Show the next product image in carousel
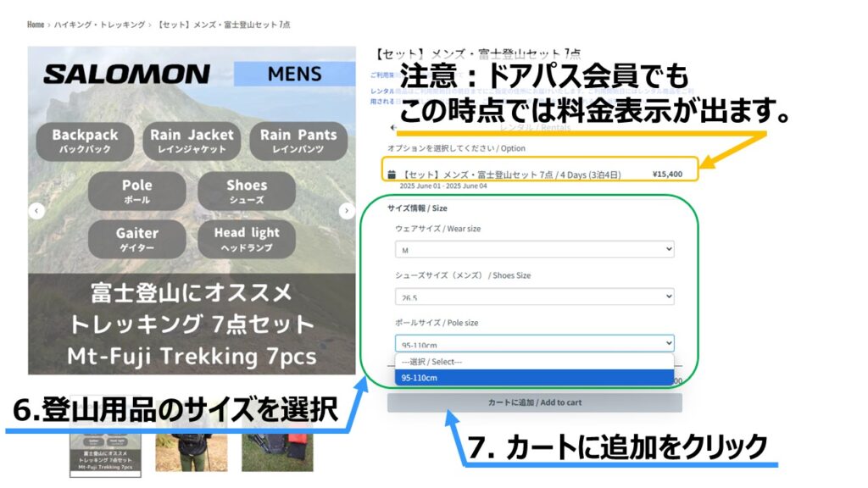This screenshot has width=868, height=488. pyautogui.click(x=347, y=211)
